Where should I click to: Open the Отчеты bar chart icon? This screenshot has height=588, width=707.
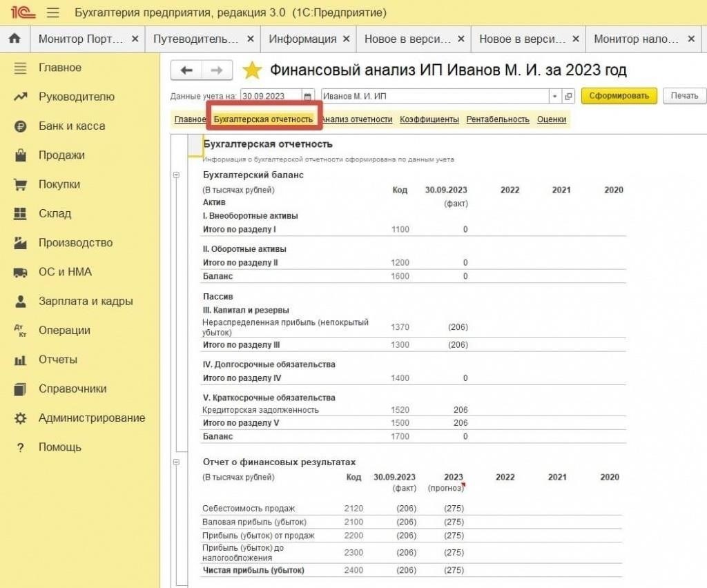tap(20, 360)
